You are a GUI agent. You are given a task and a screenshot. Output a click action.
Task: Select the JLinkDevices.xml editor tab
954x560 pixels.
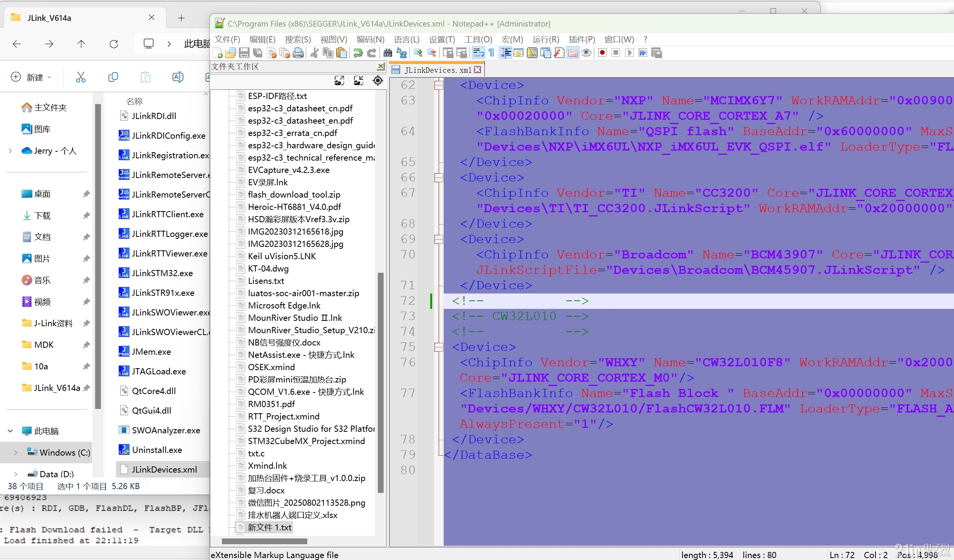click(x=438, y=70)
